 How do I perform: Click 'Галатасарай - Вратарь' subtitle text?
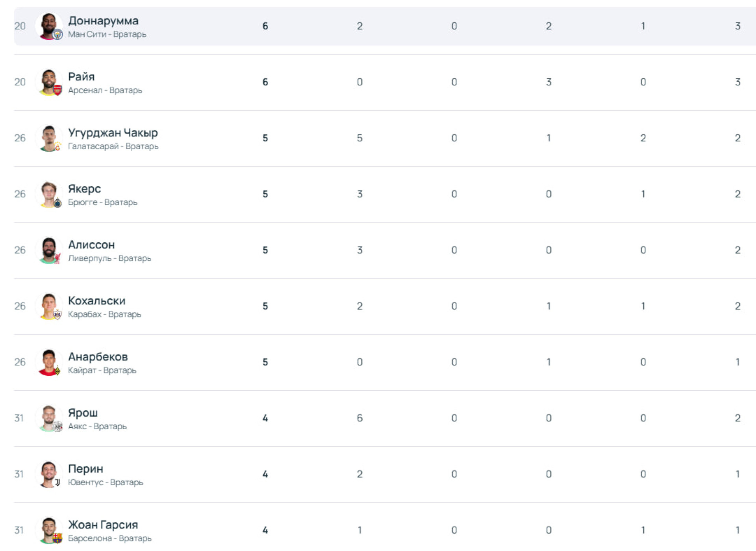[x=113, y=146]
